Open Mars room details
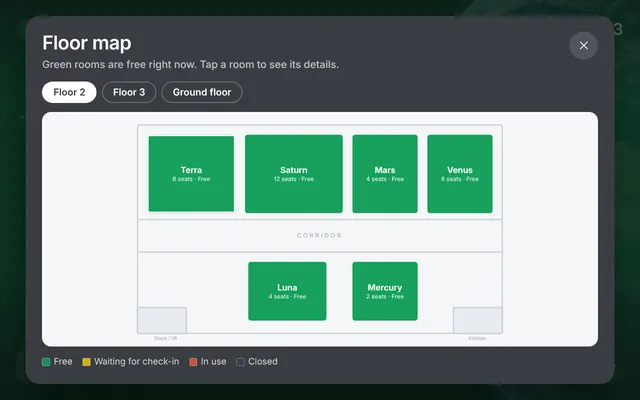The image size is (640, 400). tap(385, 174)
